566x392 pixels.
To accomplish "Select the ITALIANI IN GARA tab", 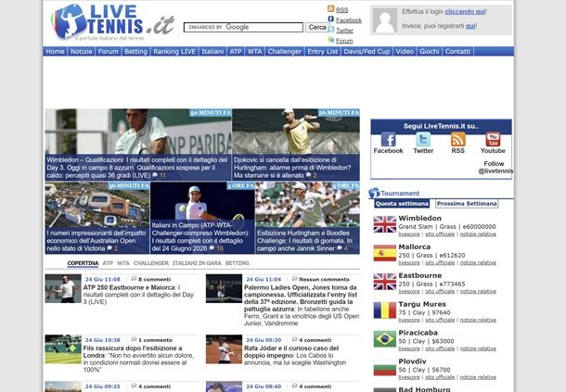I will tap(197, 263).
